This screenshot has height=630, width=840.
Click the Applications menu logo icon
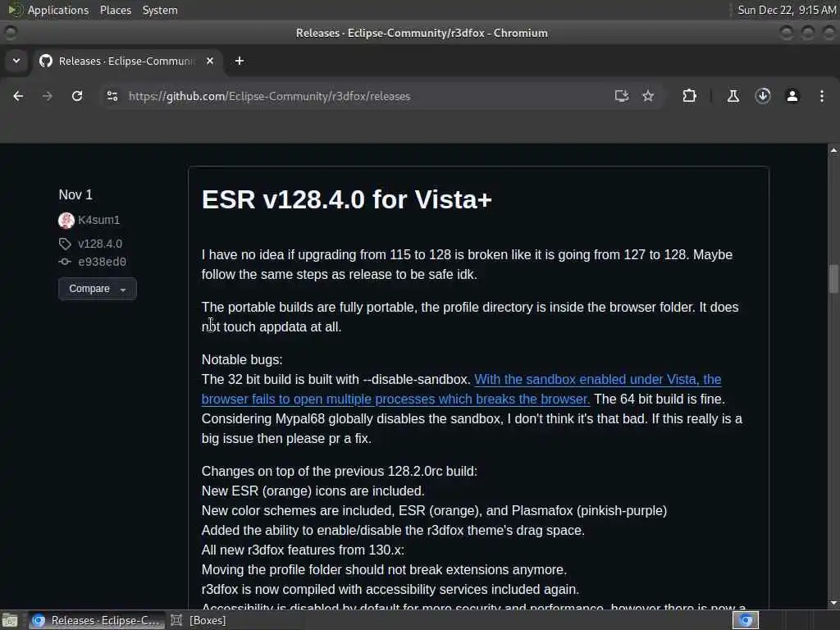coord(15,10)
